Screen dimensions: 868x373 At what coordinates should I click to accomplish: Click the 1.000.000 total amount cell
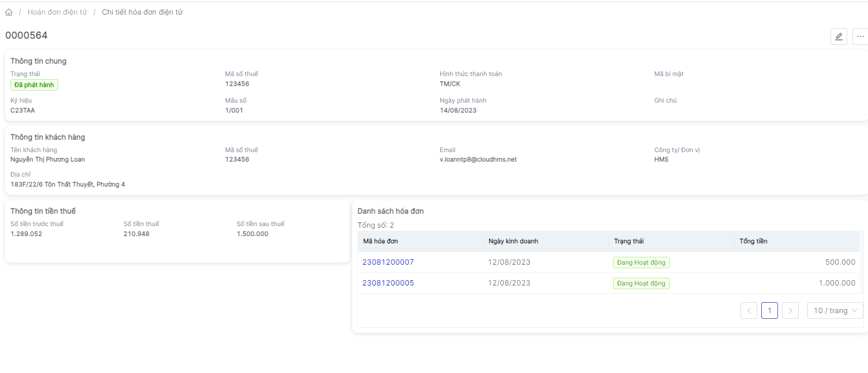837,283
